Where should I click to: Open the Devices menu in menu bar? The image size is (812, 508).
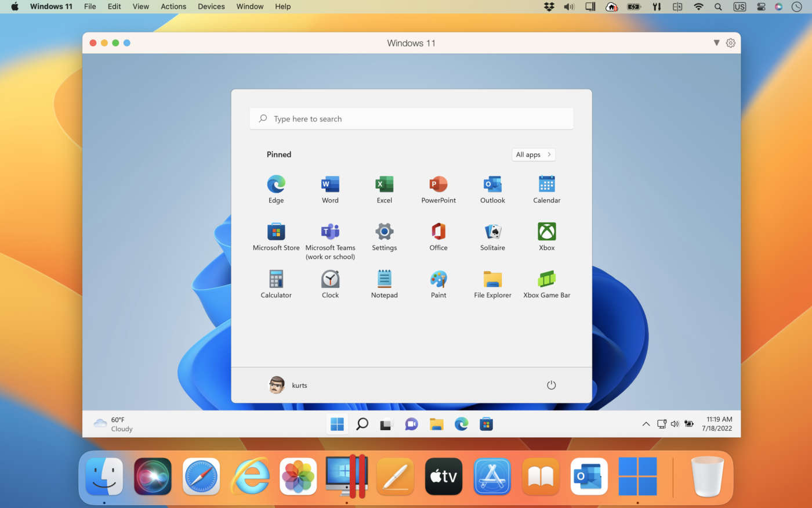tap(211, 6)
